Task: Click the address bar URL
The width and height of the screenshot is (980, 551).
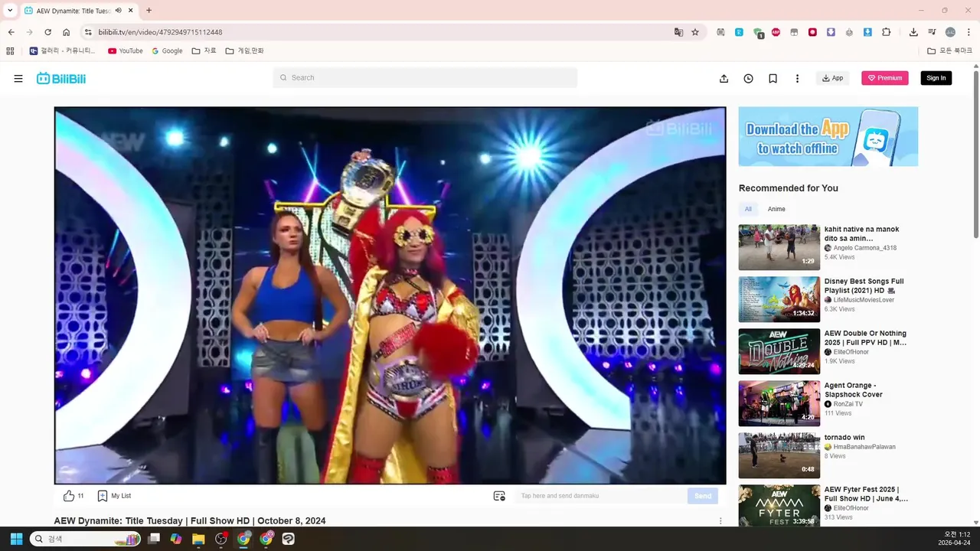Action: (x=160, y=32)
